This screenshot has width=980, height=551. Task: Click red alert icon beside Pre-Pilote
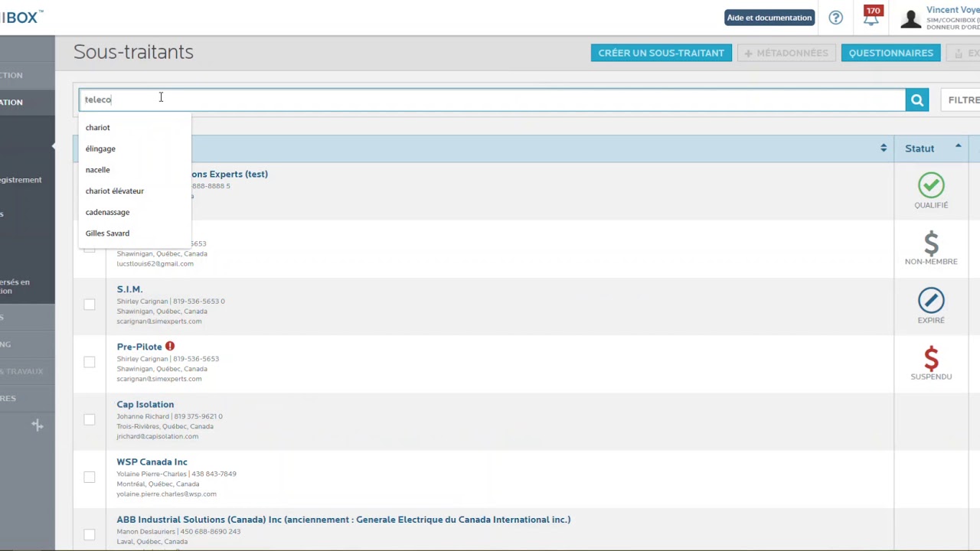click(x=170, y=347)
